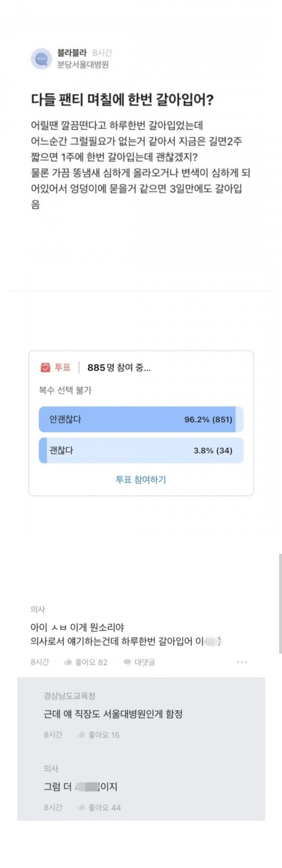The width and height of the screenshot is (282, 868).
Task: Like the doctor's comment with 좋아요 82
Action: (68, 662)
